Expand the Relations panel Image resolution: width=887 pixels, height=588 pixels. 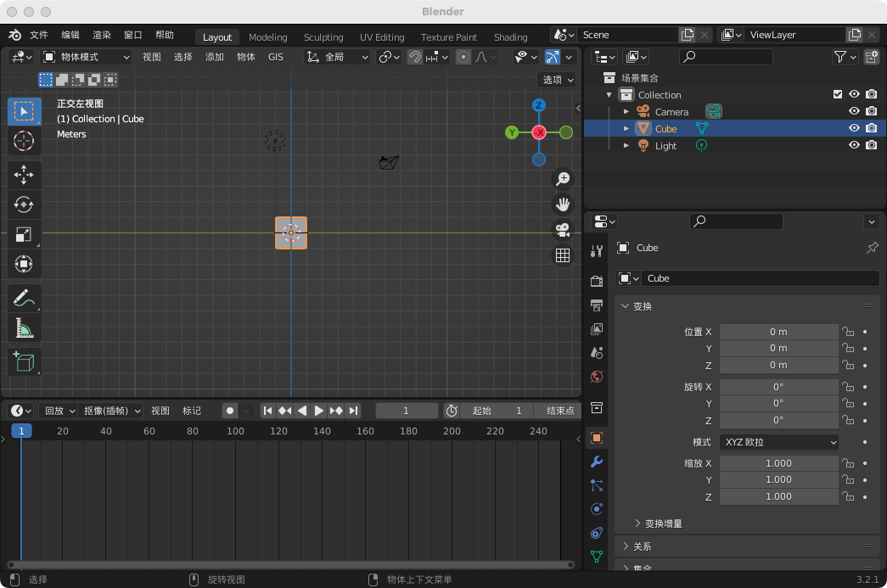click(626, 546)
